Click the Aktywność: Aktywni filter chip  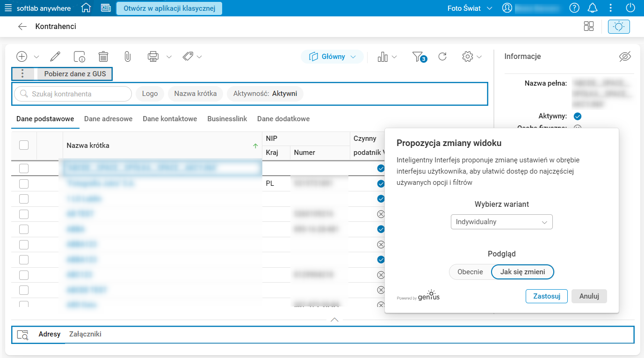pyautogui.click(x=265, y=94)
